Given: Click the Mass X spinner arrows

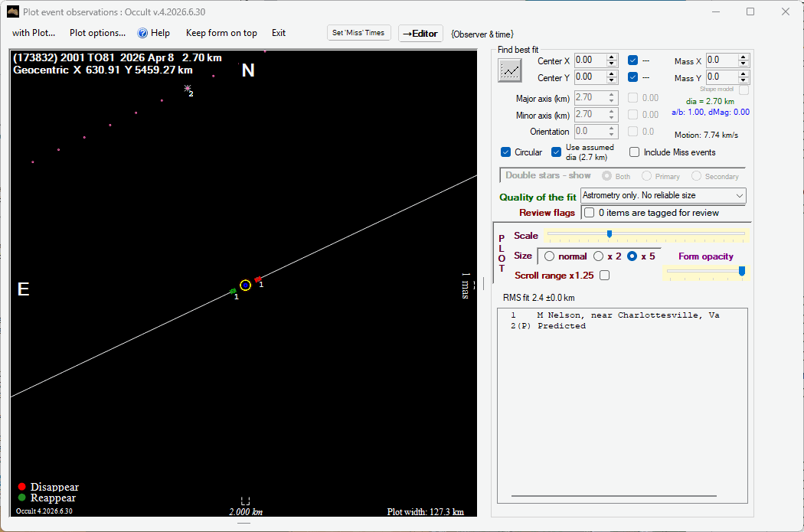Looking at the screenshot, I should 744,60.
